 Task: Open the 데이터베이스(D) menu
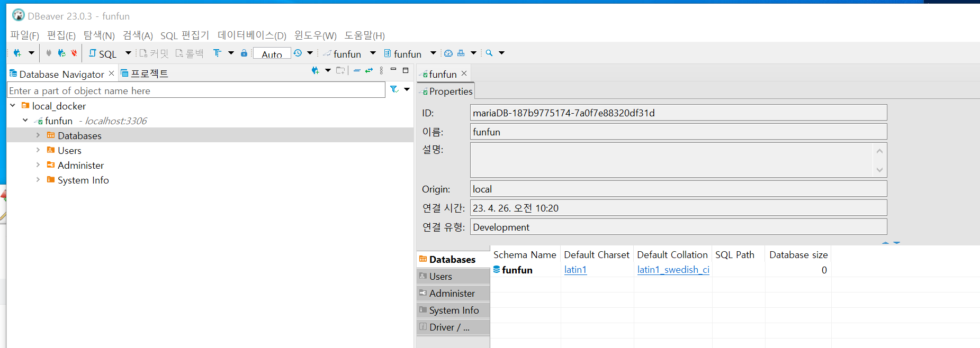tap(252, 35)
